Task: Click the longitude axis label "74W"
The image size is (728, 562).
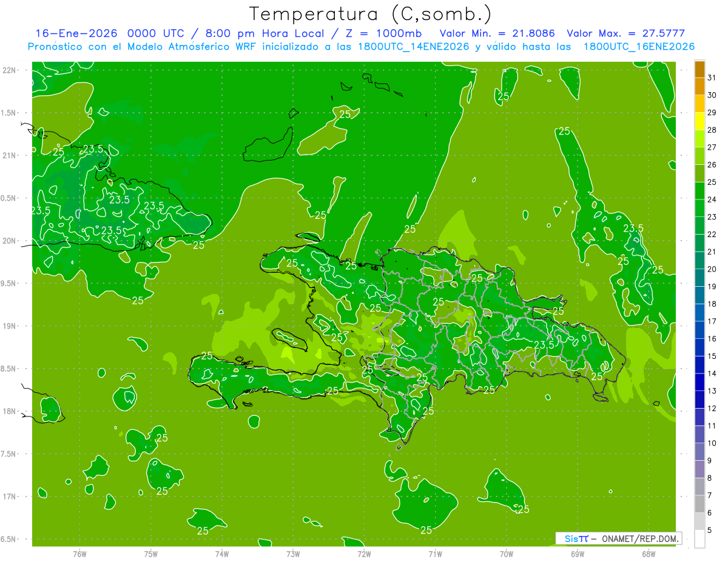Action: (221, 554)
